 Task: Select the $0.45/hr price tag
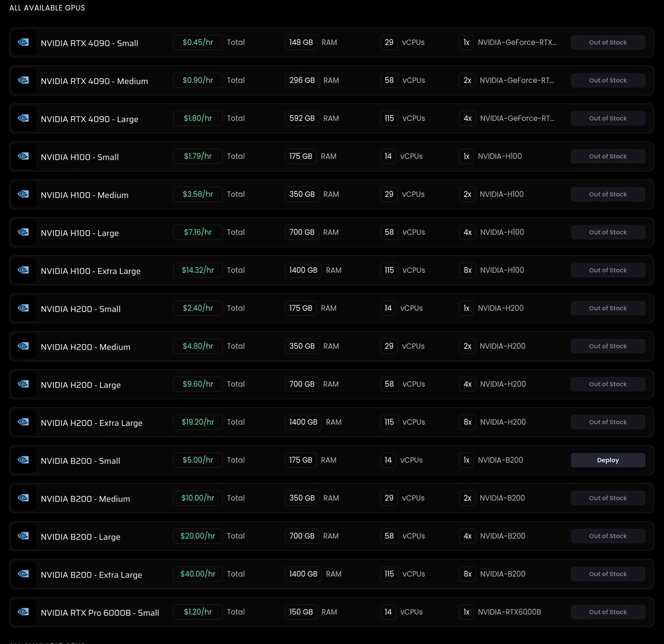(x=198, y=42)
